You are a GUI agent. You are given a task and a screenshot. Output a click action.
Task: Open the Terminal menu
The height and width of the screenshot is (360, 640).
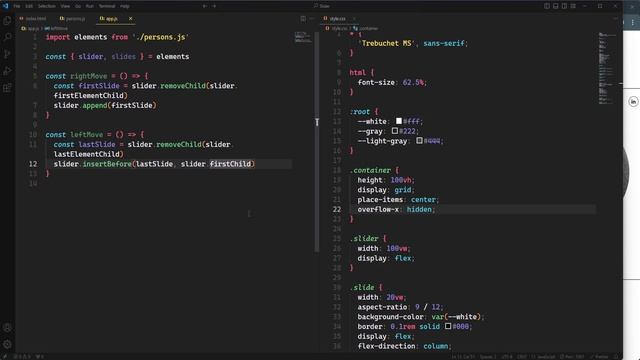107,6
